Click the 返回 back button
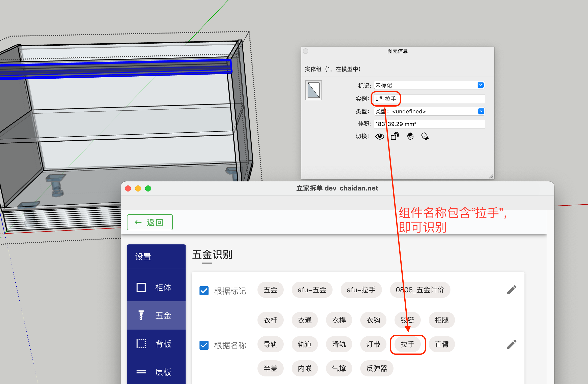Screen dimensions: 588x384 [150, 222]
